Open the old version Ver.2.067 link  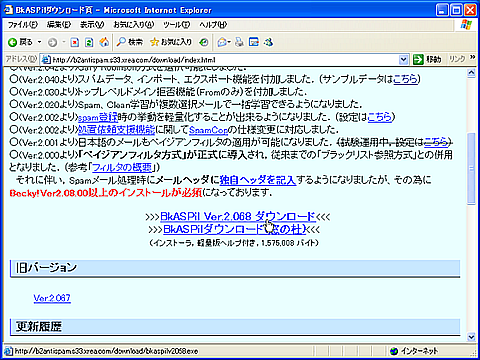[52, 298]
